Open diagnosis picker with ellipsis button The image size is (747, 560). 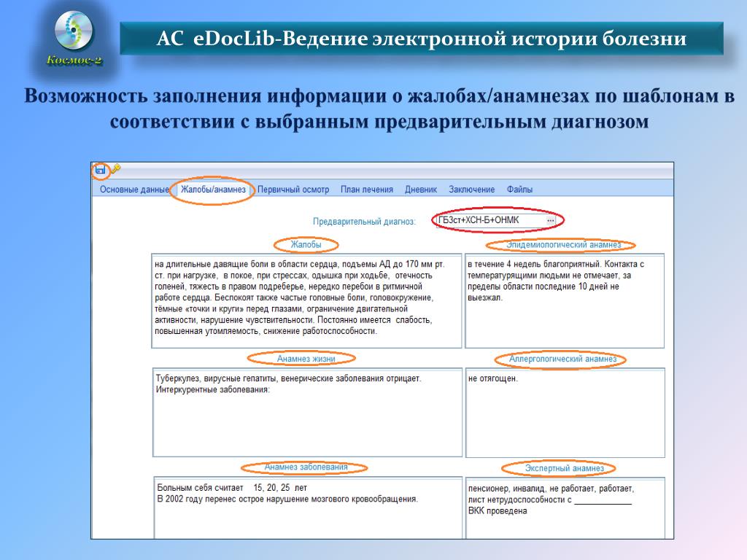(x=550, y=220)
